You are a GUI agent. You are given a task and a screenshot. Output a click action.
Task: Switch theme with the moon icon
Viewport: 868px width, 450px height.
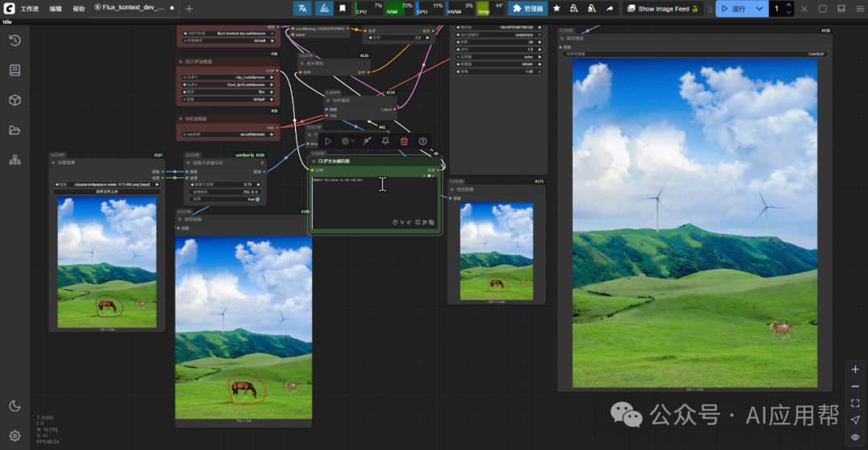pyautogui.click(x=15, y=406)
